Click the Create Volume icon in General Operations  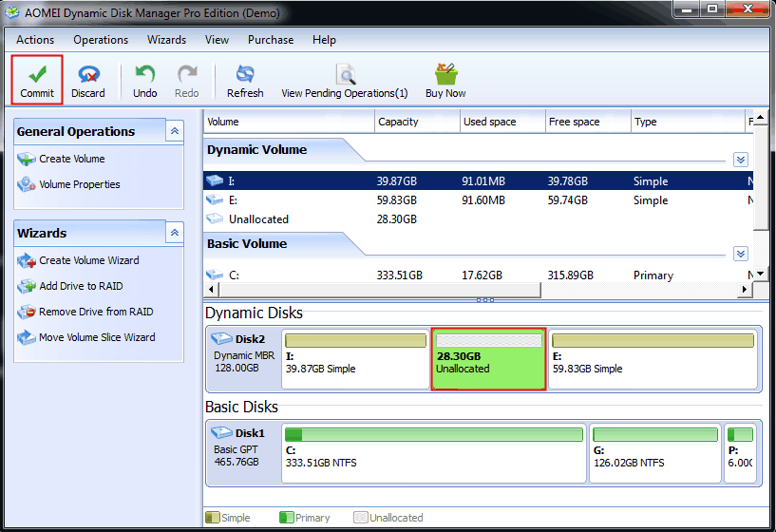pyautogui.click(x=27, y=160)
